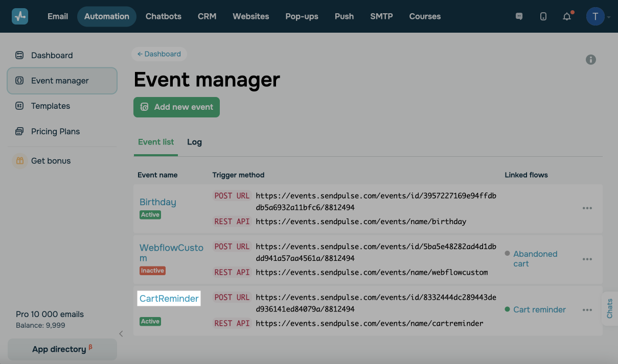This screenshot has width=618, height=364.
Task: Open the Abandoned cart linked flow
Action: pos(535,259)
